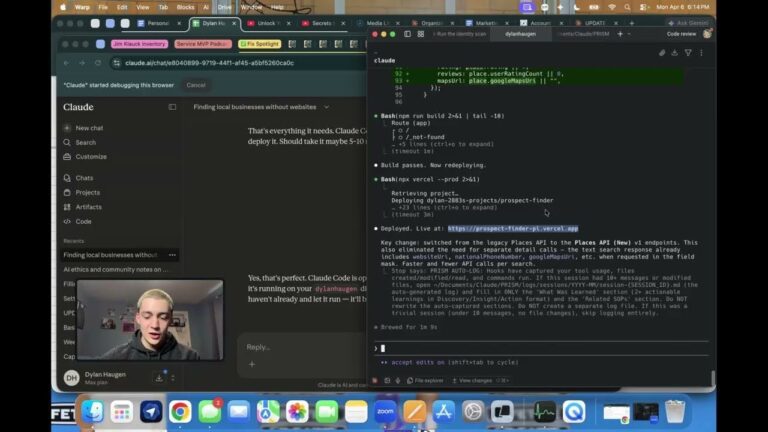Open View changes in Warp footer
768x432 pixels.
(473, 381)
